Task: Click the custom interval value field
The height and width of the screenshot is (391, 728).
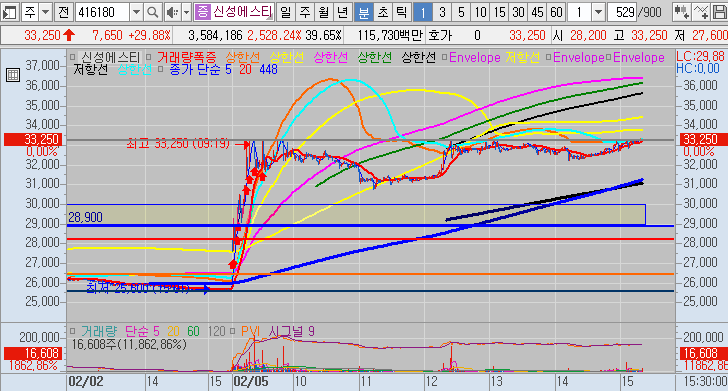Action: click(x=579, y=12)
